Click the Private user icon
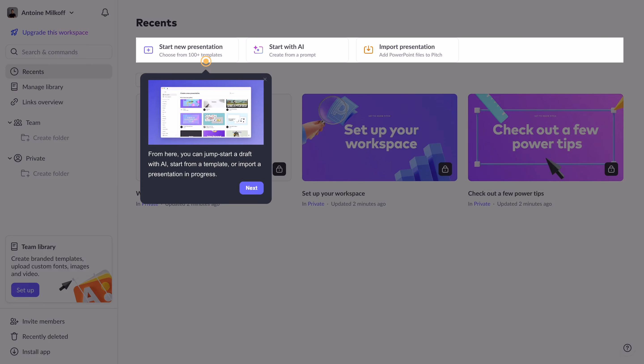This screenshot has height=364, width=644. (18, 158)
